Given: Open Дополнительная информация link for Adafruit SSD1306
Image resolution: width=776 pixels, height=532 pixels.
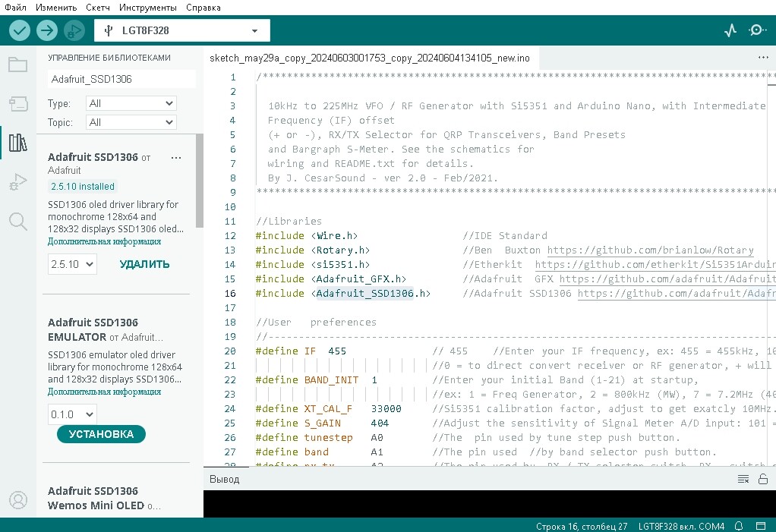Looking at the screenshot, I should pyautogui.click(x=105, y=241).
